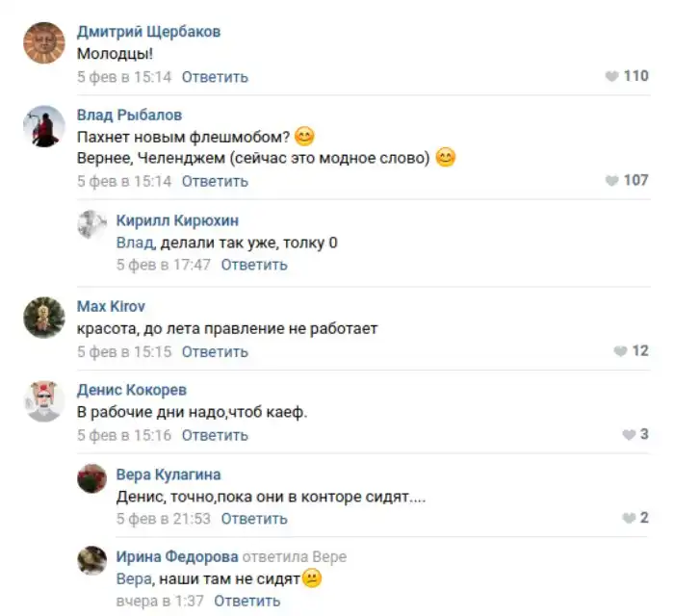
Task: Click heart on Денис Кокорев's comment
Action: pyautogui.click(x=629, y=435)
